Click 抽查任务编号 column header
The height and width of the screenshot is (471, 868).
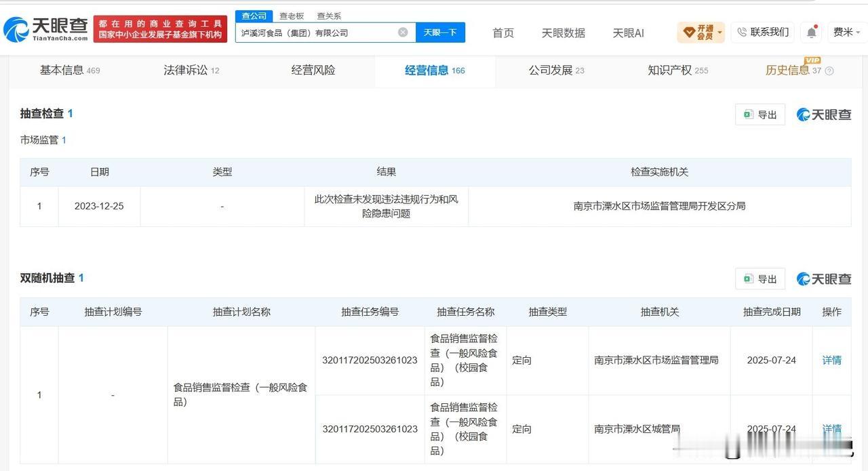pos(370,312)
